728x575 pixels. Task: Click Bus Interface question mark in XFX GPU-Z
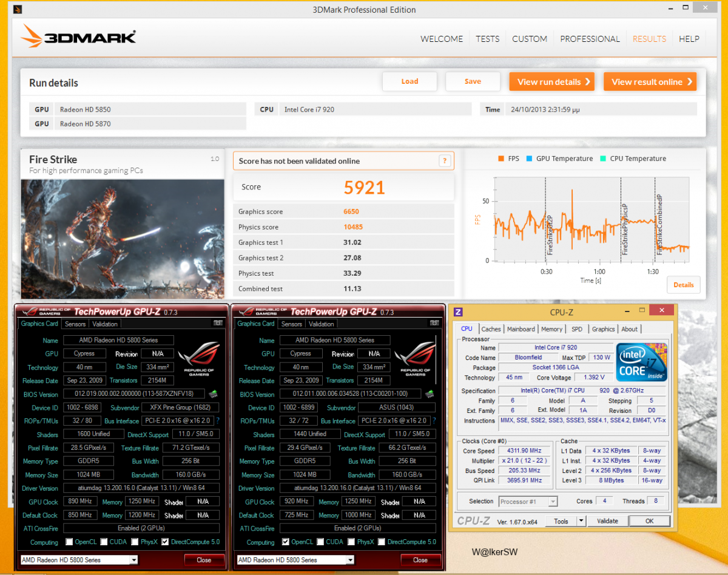coord(218,420)
